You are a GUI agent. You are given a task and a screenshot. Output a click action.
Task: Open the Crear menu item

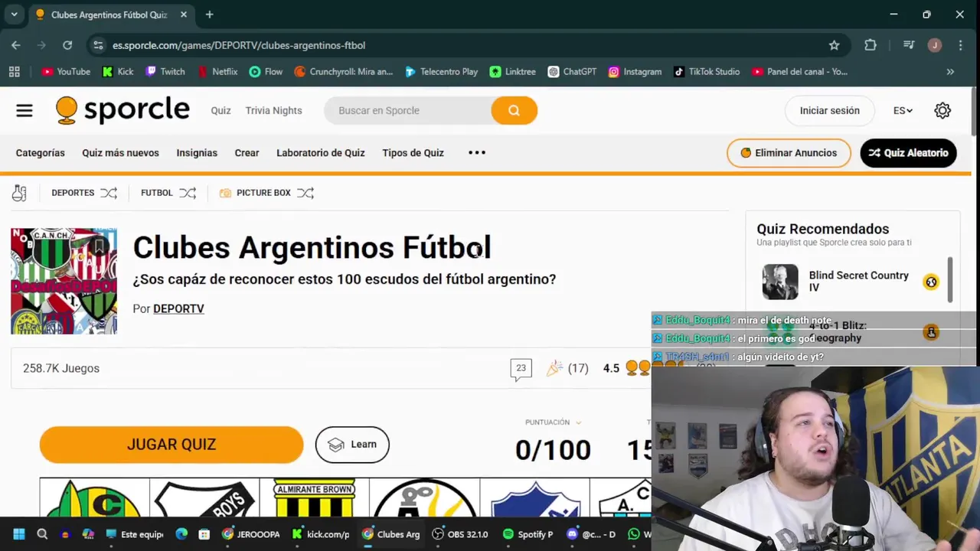pos(247,152)
